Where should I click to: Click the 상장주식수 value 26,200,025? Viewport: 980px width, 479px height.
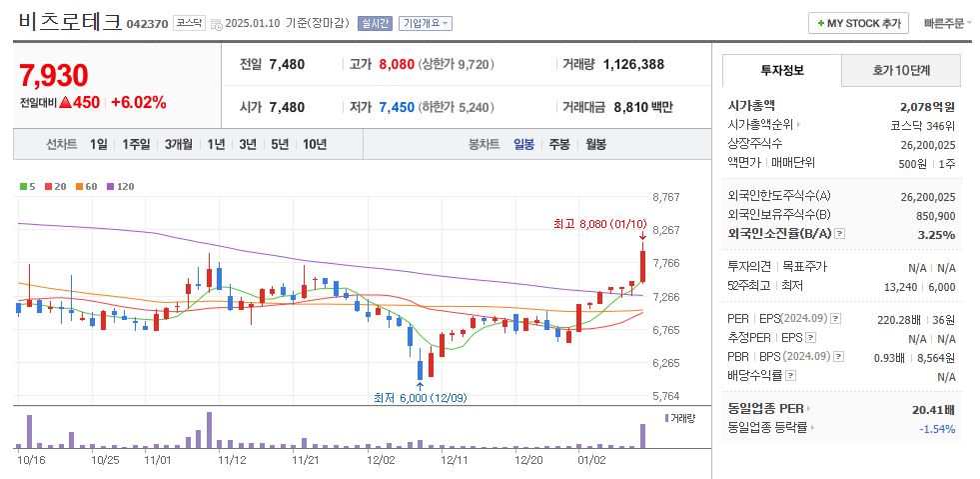pos(928,144)
